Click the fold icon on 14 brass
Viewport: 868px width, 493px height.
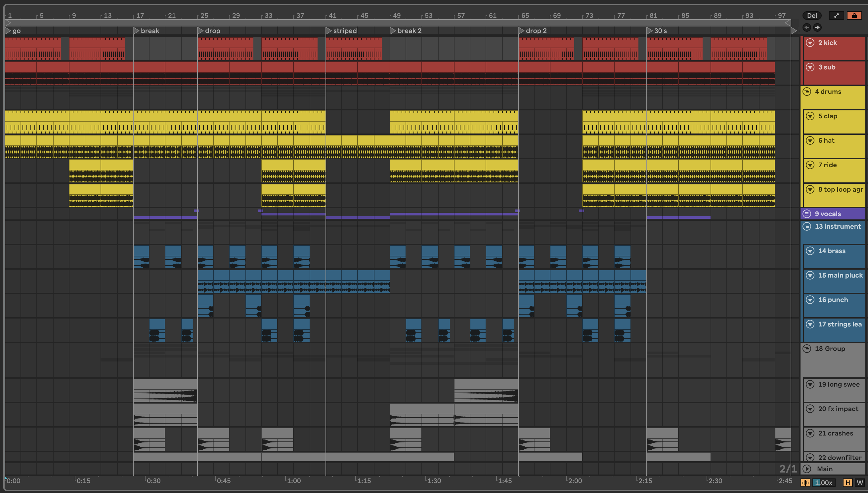click(810, 251)
